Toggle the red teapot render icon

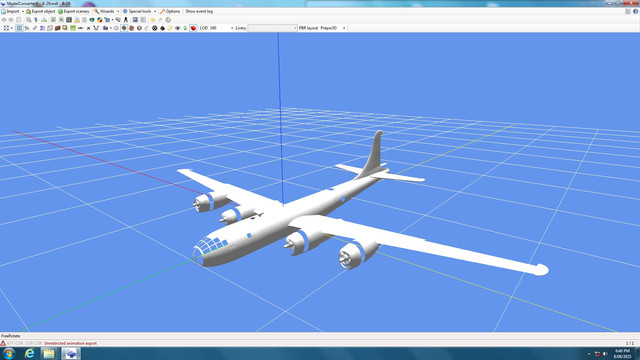tap(193, 28)
